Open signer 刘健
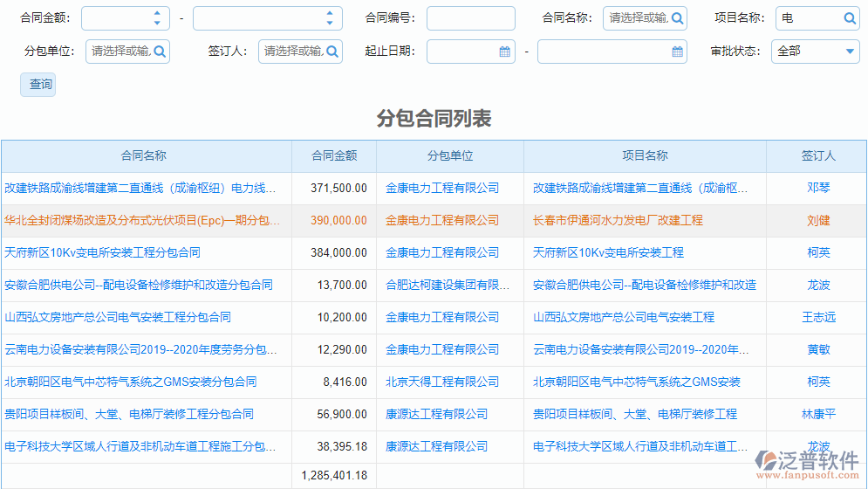The image size is (868, 489). click(x=818, y=221)
